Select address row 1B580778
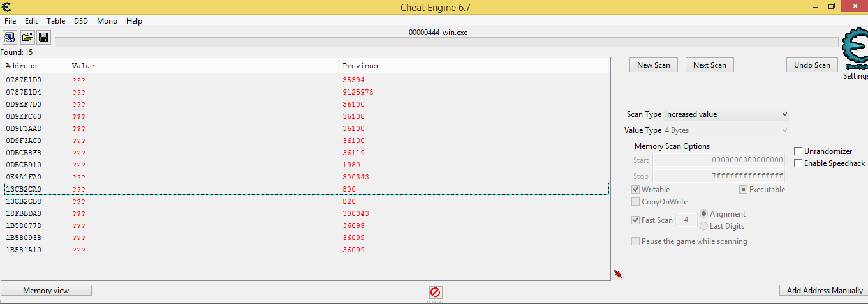 (x=306, y=226)
